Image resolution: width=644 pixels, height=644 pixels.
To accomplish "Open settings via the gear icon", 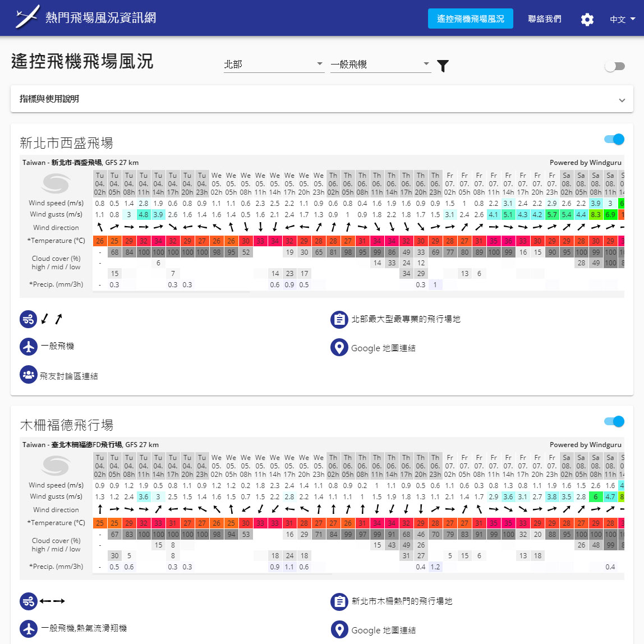I will pyautogui.click(x=587, y=20).
